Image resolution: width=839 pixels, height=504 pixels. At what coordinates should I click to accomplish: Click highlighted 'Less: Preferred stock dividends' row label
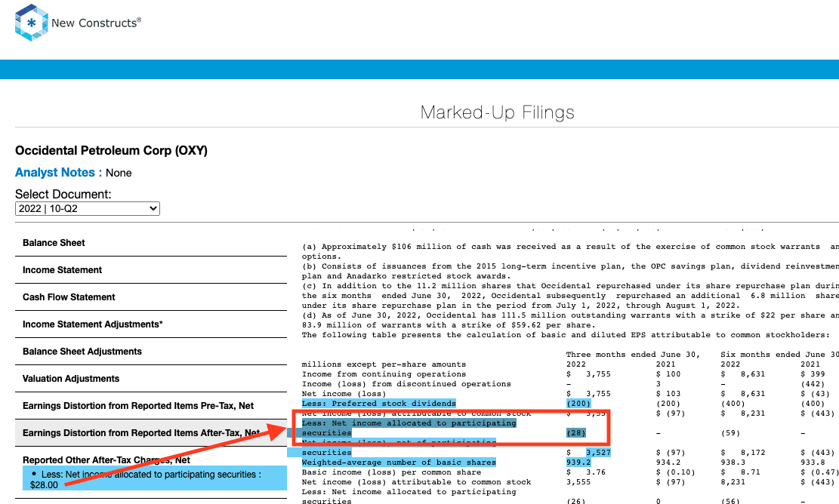tap(379, 404)
